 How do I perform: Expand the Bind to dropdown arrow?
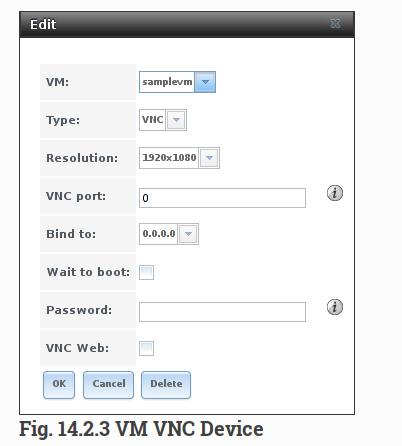(188, 234)
